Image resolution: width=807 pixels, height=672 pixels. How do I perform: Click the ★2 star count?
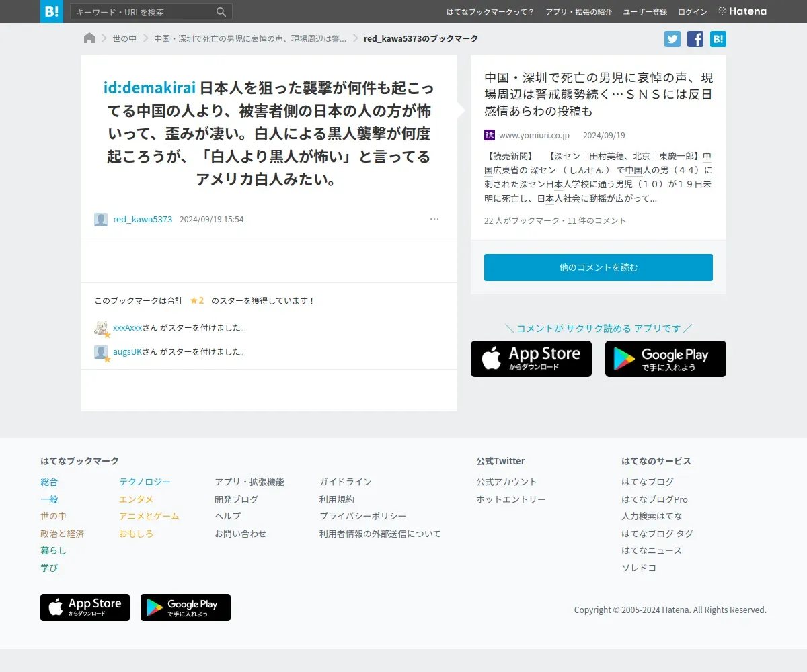click(197, 301)
